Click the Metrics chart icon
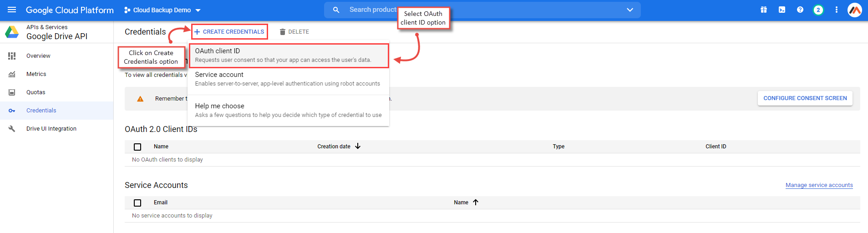 12,74
